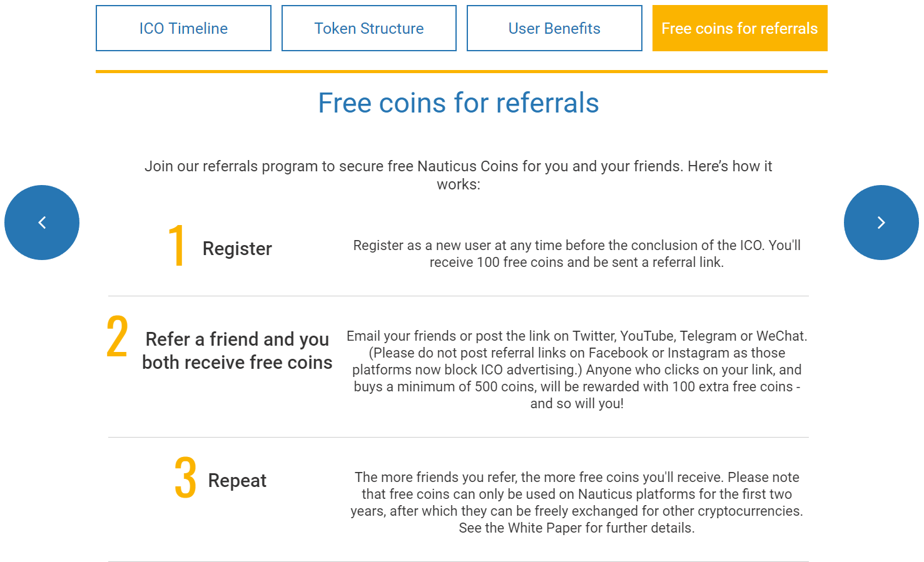The height and width of the screenshot is (562, 924).
Task: Click the separator line below Register section
Action: pyautogui.click(x=459, y=296)
